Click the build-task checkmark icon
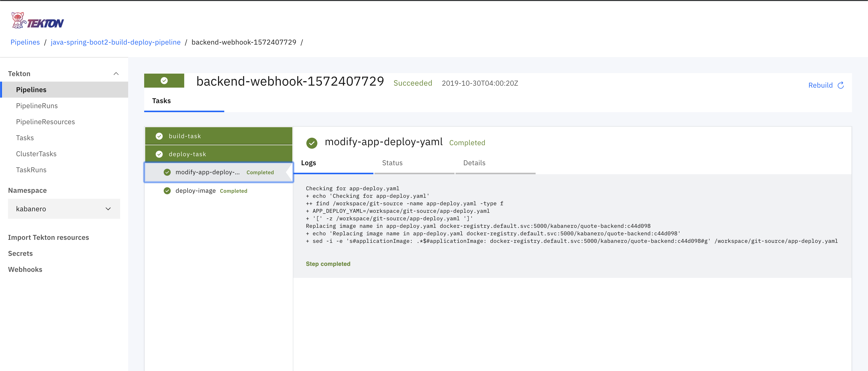 [159, 136]
